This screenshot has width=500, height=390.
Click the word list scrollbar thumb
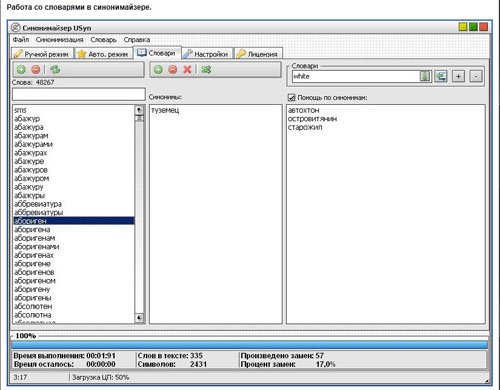[139, 118]
